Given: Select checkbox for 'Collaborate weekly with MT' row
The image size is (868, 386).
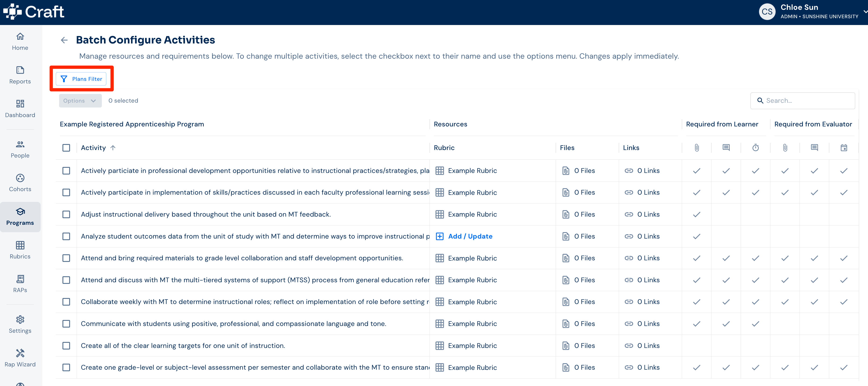Looking at the screenshot, I should [66, 302].
